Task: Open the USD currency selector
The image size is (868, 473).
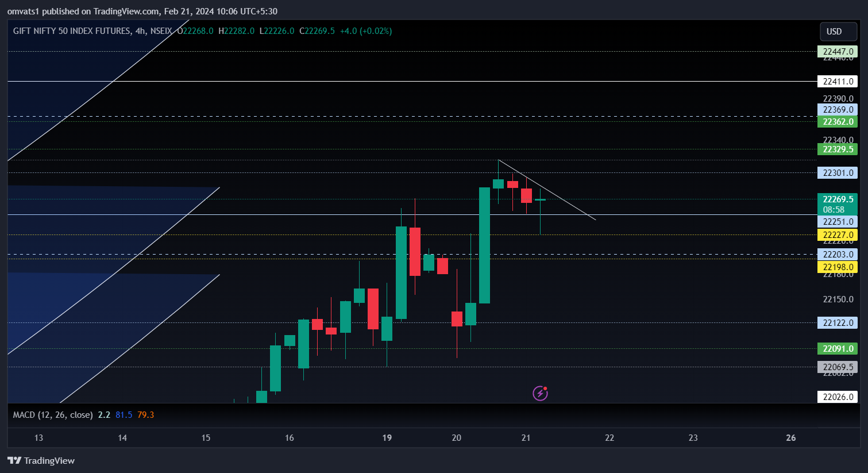Action: click(838, 32)
